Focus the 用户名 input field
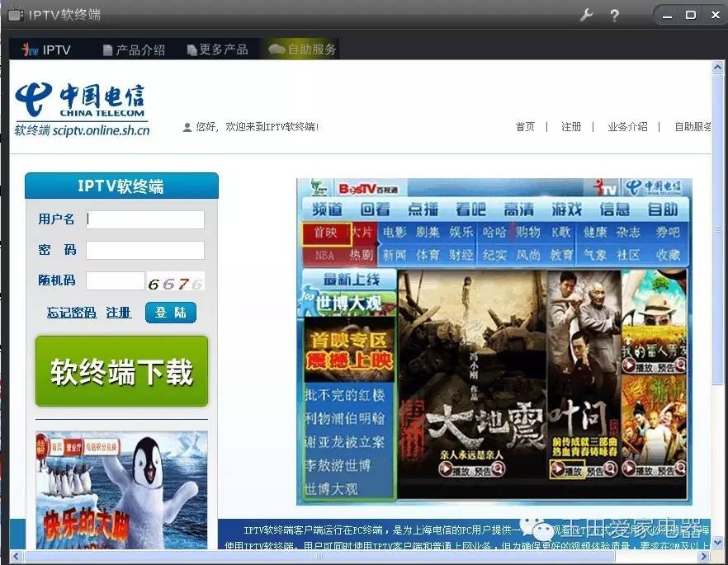This screenshot has width=728, height=565. coord(145,219)
